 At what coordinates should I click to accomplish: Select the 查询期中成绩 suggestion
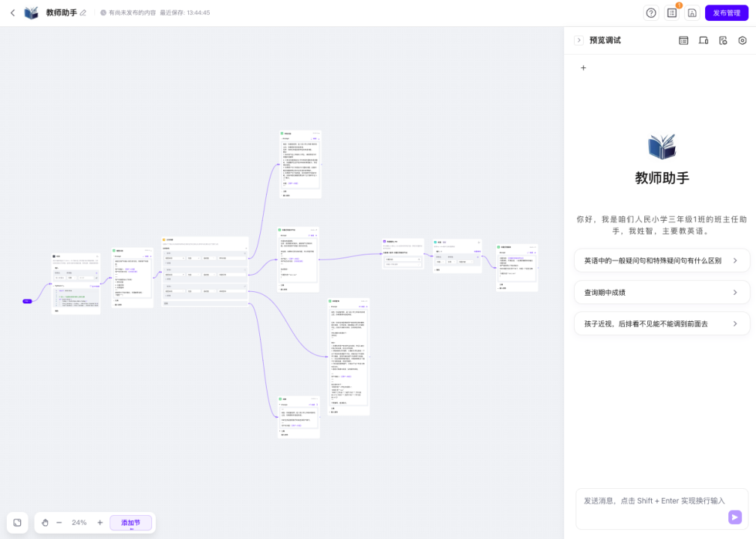pos(662,293)
